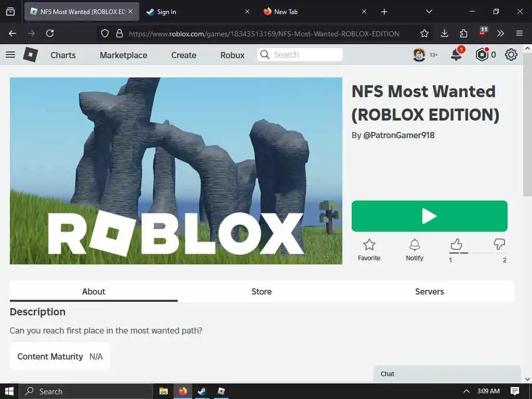Click the game thumbnail image
The image size is (532, 399).
[x=176, y=170]
